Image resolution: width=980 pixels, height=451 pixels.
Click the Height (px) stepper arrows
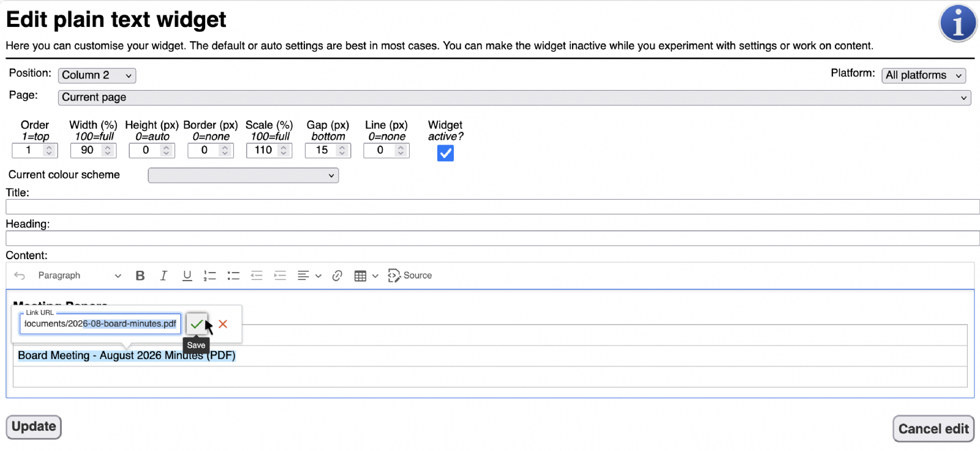166,150
